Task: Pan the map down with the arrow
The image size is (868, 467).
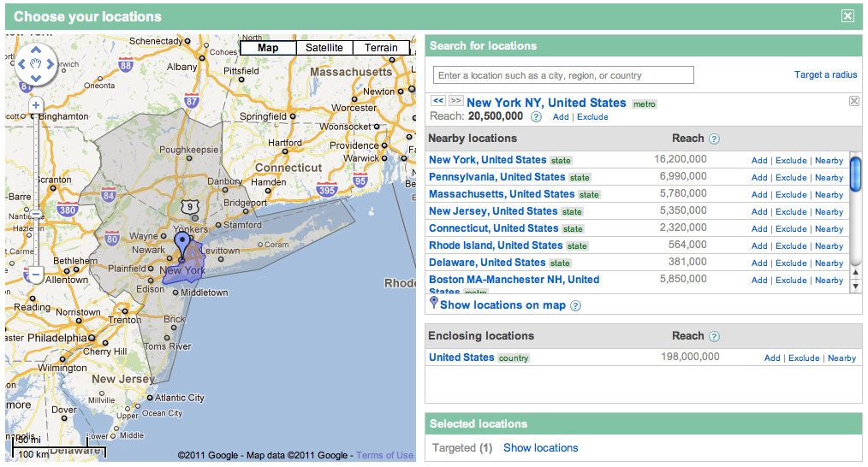Action: click(x=36, y=78)
